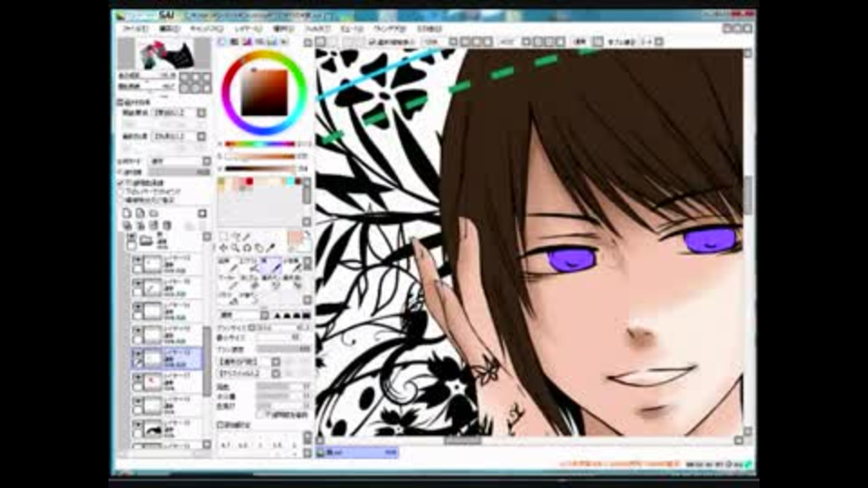
Task: Select the eyedropper color picker tool
Action: click(x=270, y=248)
